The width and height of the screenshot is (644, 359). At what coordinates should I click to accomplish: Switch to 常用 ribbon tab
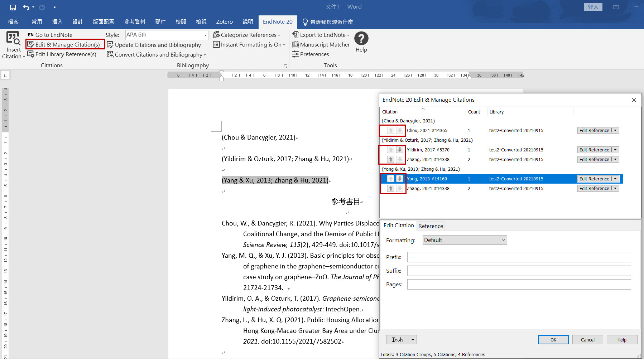click(x=37, y=22)
